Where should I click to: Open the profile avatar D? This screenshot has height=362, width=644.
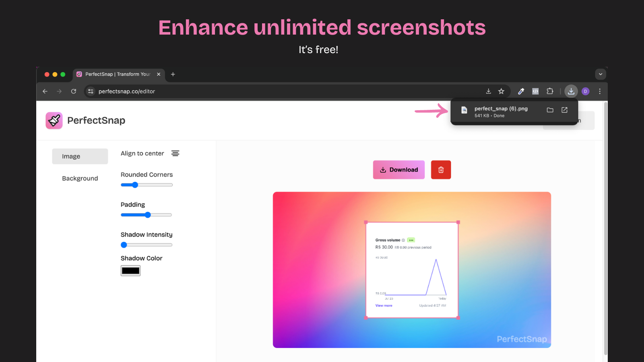(x=586, y=91)
